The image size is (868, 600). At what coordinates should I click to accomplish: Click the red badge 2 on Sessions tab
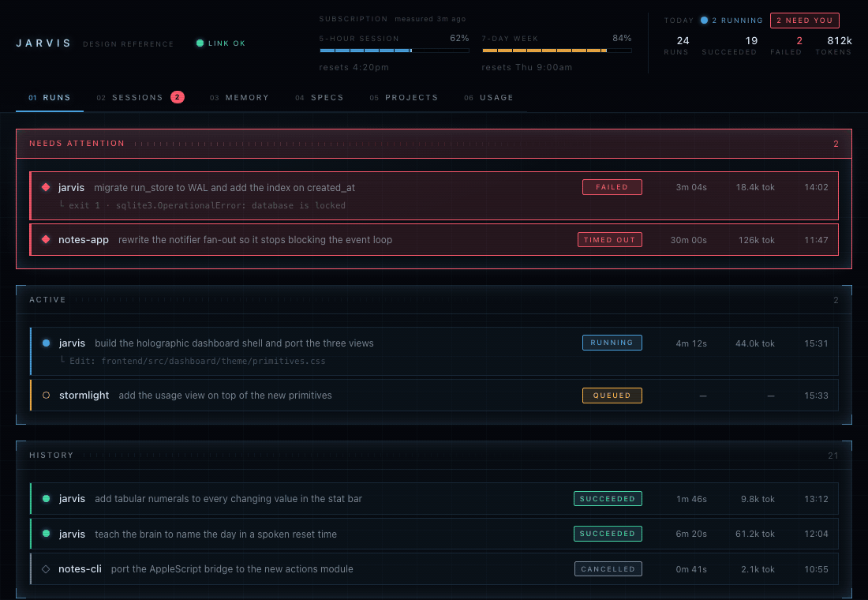177,97
